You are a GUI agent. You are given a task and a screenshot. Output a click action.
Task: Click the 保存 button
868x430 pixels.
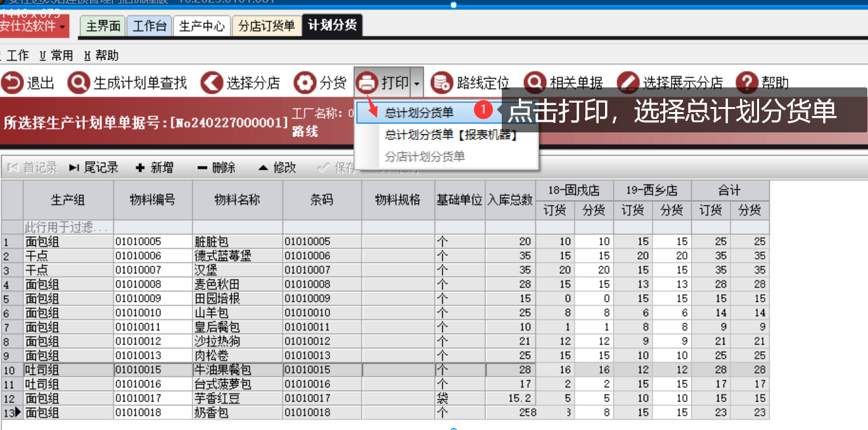(x=337, y=168)
